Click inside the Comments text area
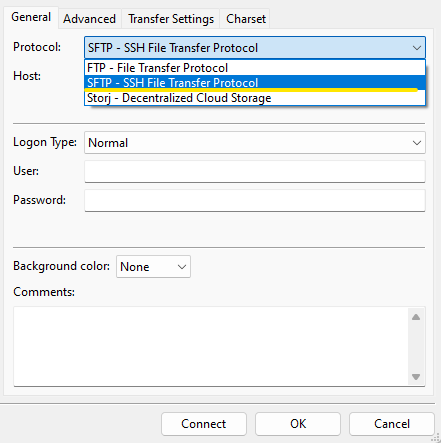Viewport: 441px width, 443px height. [x=211, y=346]
